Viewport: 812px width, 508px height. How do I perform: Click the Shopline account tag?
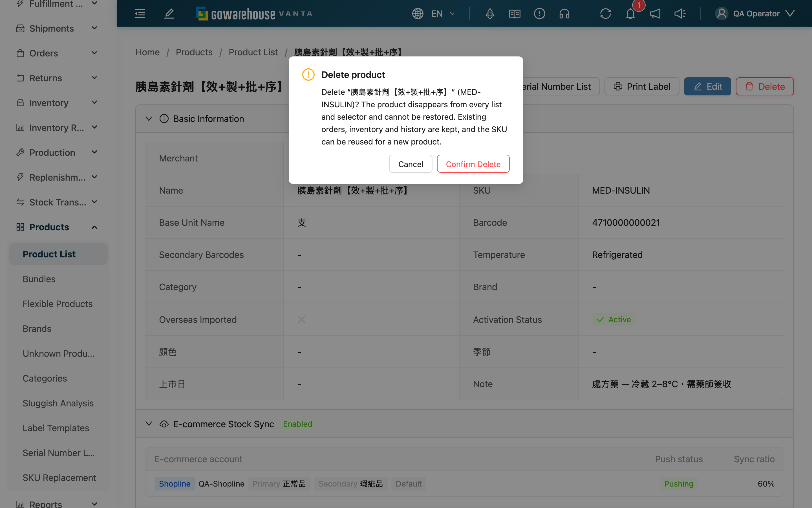175,483
